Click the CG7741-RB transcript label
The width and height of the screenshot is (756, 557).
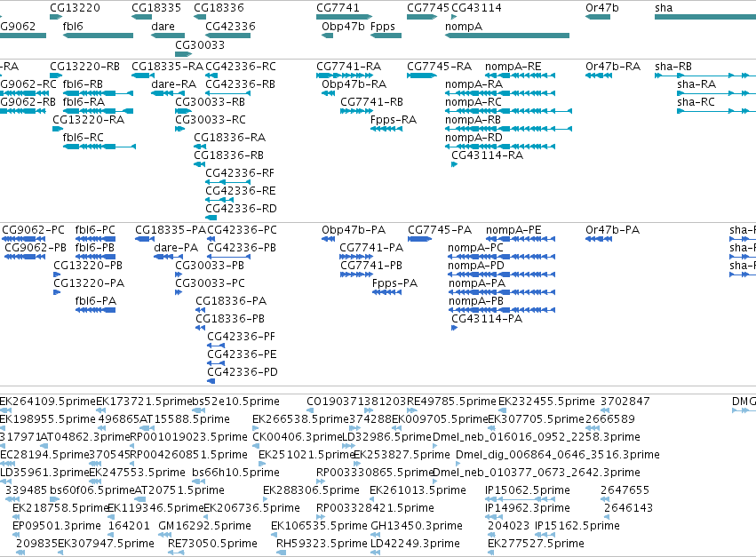tap(371, 102)
